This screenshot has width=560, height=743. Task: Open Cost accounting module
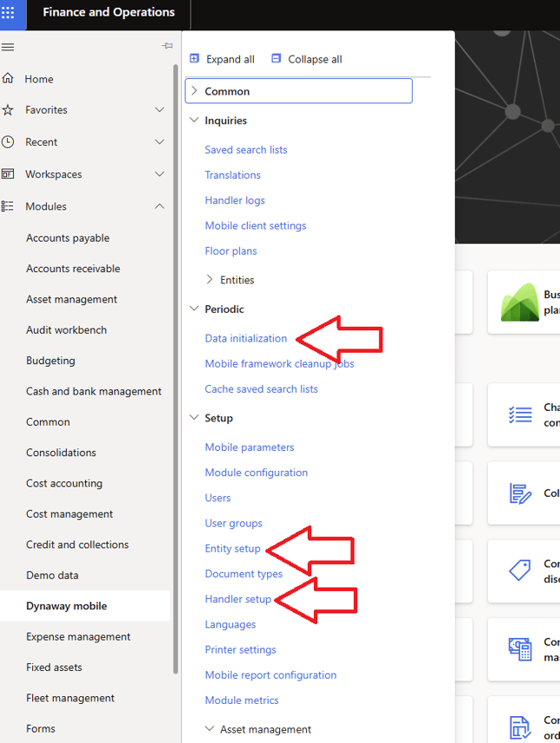tap(64, 483)
